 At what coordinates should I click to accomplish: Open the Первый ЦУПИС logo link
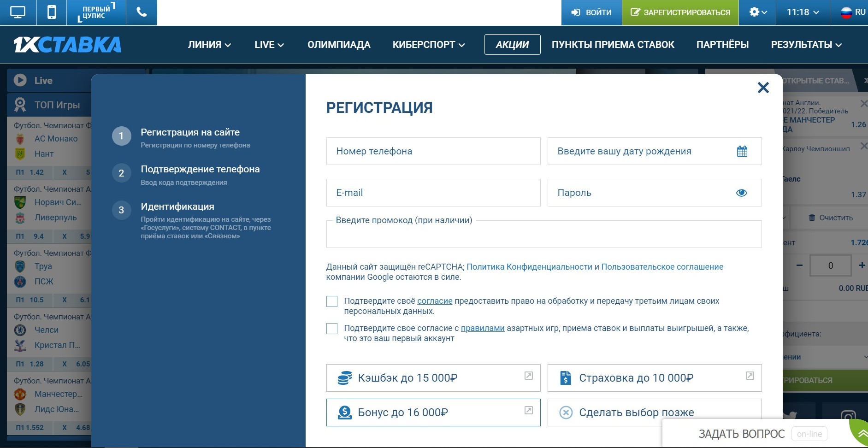[x=96, y=12]
